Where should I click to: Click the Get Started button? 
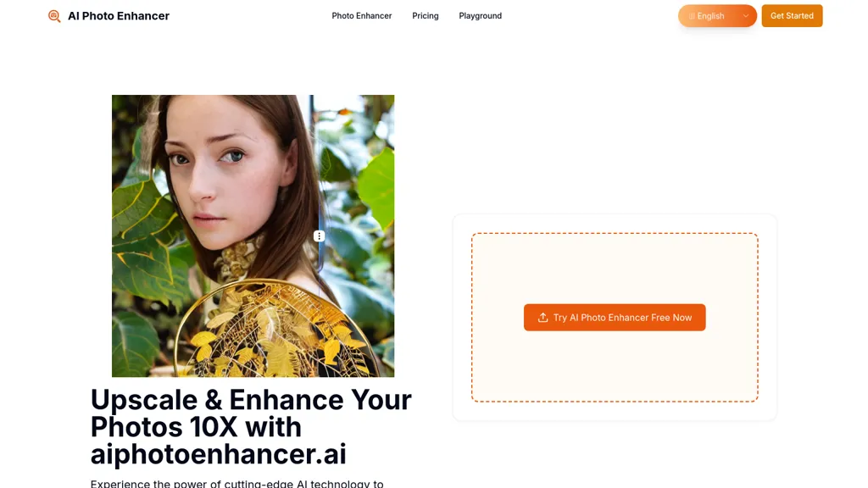(x=792, y=16)
